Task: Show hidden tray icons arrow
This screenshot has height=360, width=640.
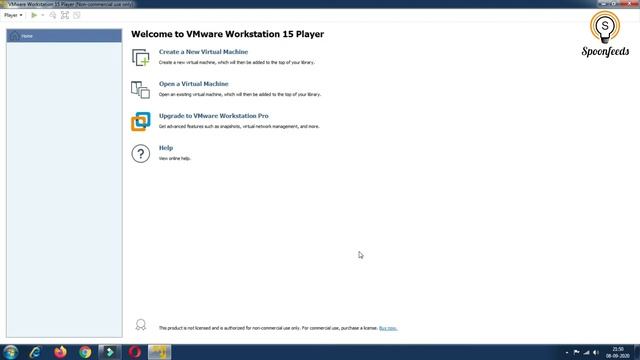Action: [567, 353]
